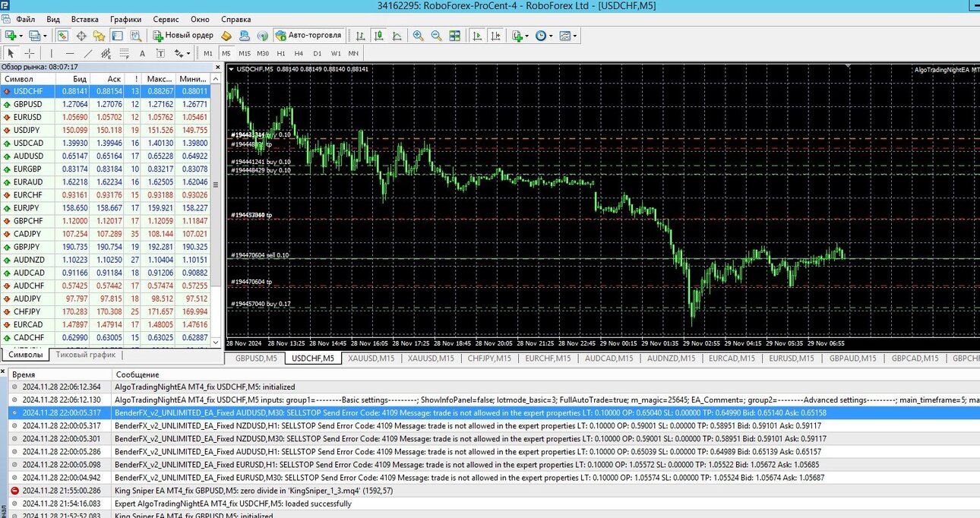The width and height of the screenshot is (980, 518).
Task: Switch chart to candlesticks mode
Action: pyautogui.click(x=378, y=36)
